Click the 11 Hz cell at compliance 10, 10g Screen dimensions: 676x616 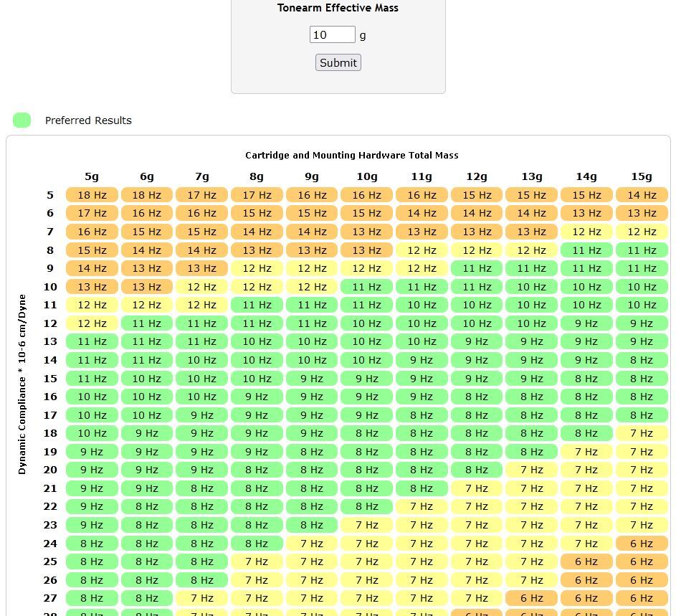pyautogui.click(x=366, y=287)
